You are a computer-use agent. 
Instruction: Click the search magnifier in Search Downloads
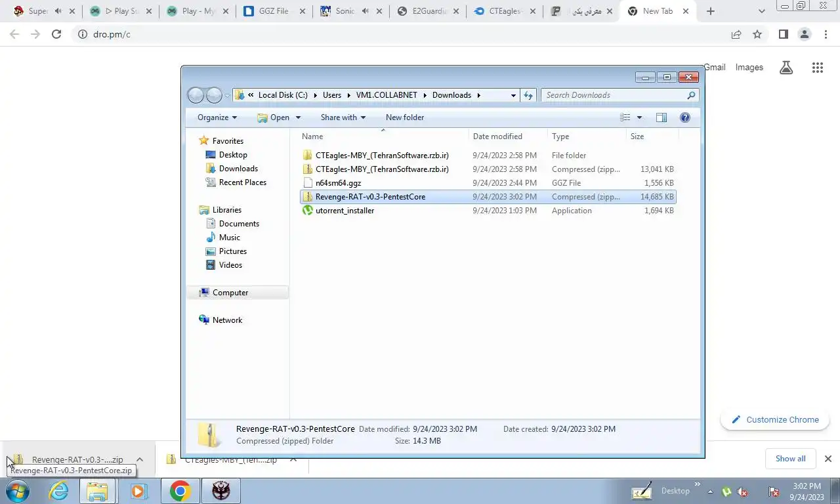click(x=691, y=95)
